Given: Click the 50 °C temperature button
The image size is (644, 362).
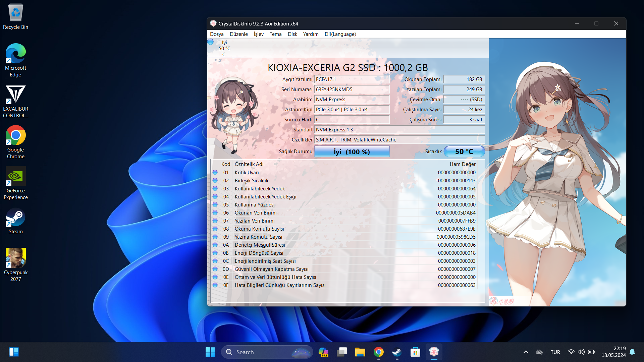Looking at the screenshot, I should [464, 152].
